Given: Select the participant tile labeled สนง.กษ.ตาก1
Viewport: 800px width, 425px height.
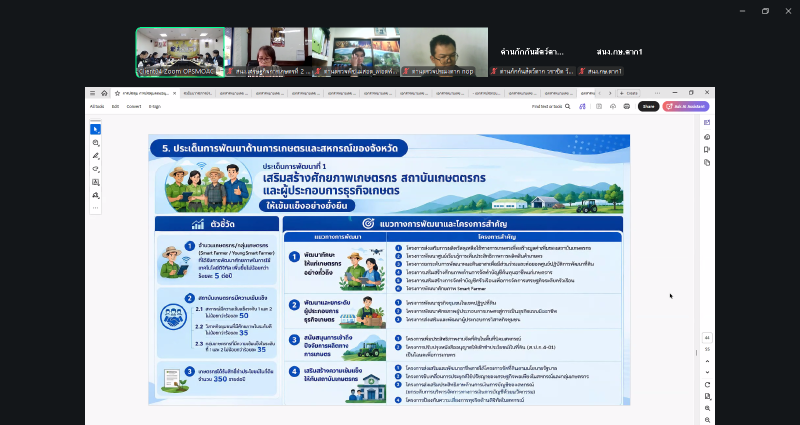Looking at the screenshot, I should [619, 52].
